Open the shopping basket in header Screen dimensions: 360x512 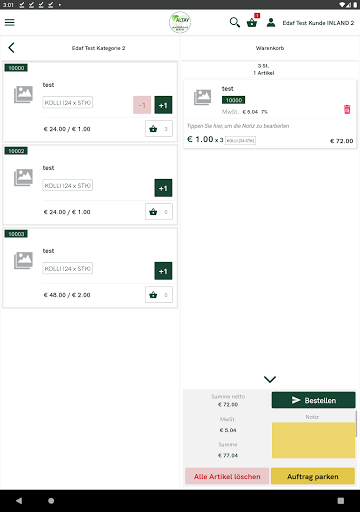(x=252, y=22)
